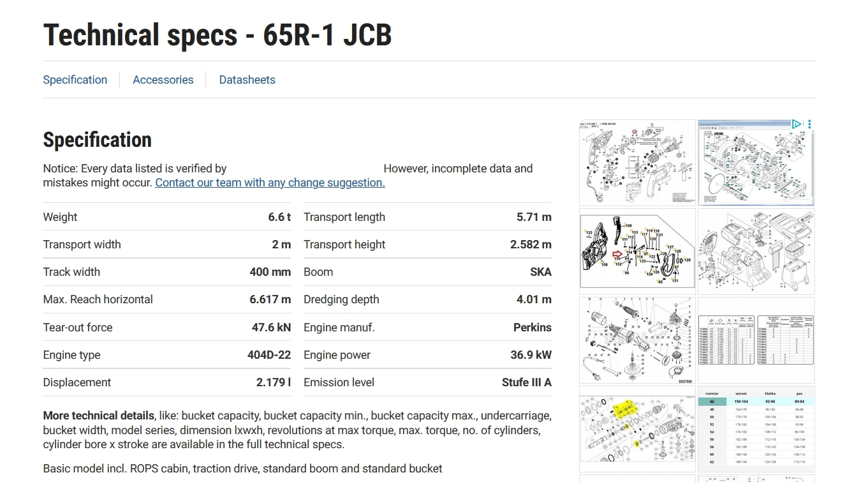Select the max reach value '6.617 m'
Viewport: 868px width, 482px height.
click(270, 299)
